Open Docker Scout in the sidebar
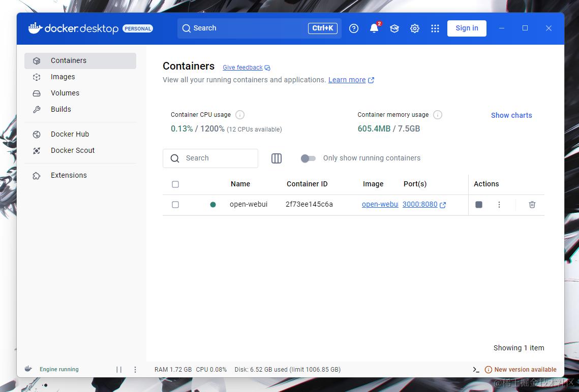Image resolution: width=579 pixels, height=392 pixels. [80, 150]
